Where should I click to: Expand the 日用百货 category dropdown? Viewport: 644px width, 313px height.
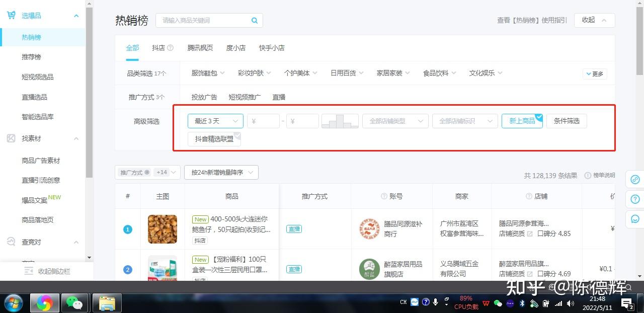pos(347,73)
